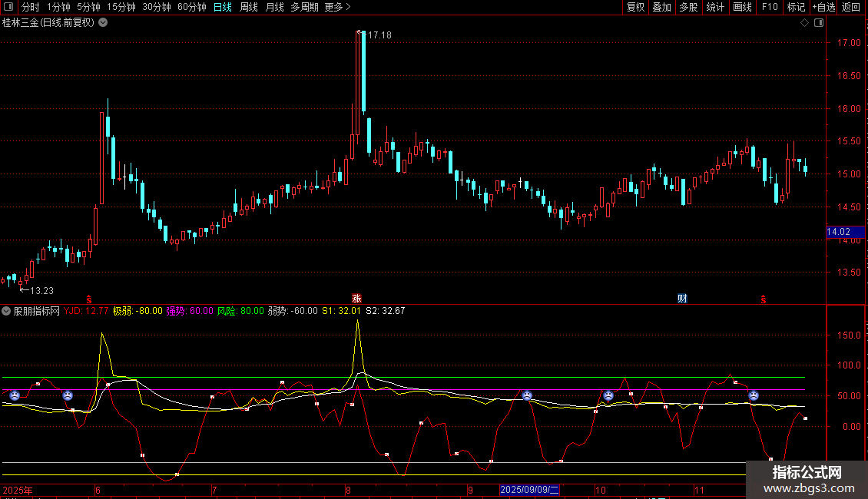Click the first red $ dividend marker
This screenshot has height=499, width=868.
coord(89,299)
